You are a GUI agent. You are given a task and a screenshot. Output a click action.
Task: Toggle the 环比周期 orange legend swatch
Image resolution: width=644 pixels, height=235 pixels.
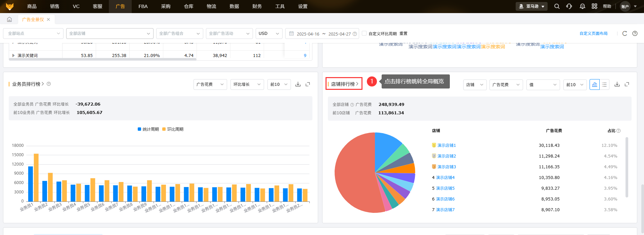164,129
